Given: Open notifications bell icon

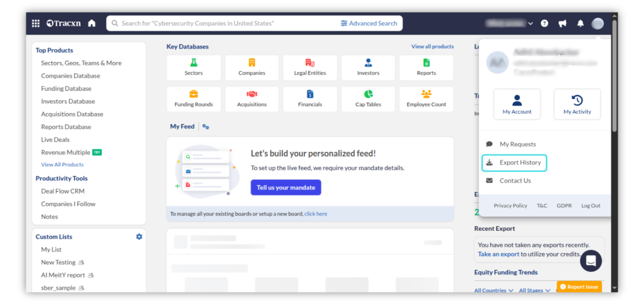Looking at the screenshot, I should 580,23.
